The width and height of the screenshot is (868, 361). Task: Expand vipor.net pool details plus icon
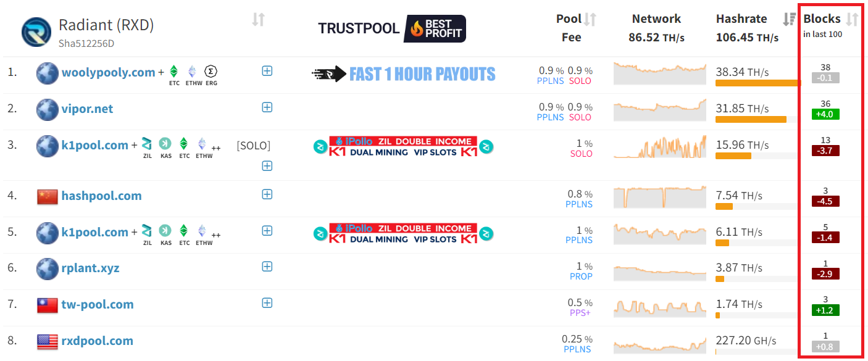pos(267,107)
